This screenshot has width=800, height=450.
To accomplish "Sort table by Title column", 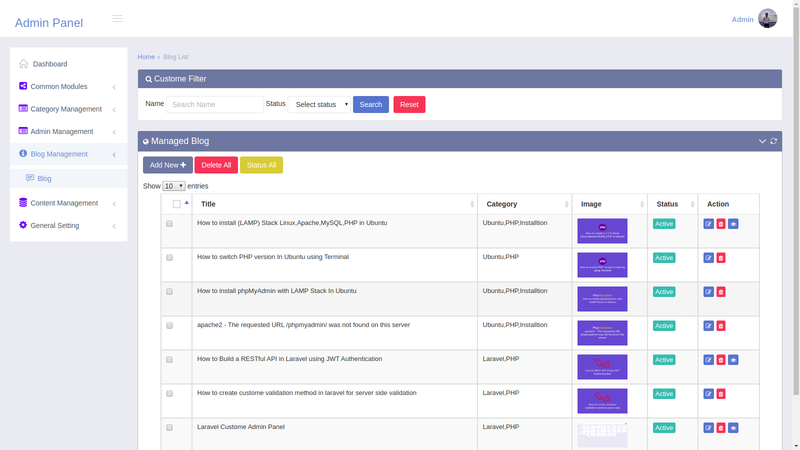I will click(335, 204).
